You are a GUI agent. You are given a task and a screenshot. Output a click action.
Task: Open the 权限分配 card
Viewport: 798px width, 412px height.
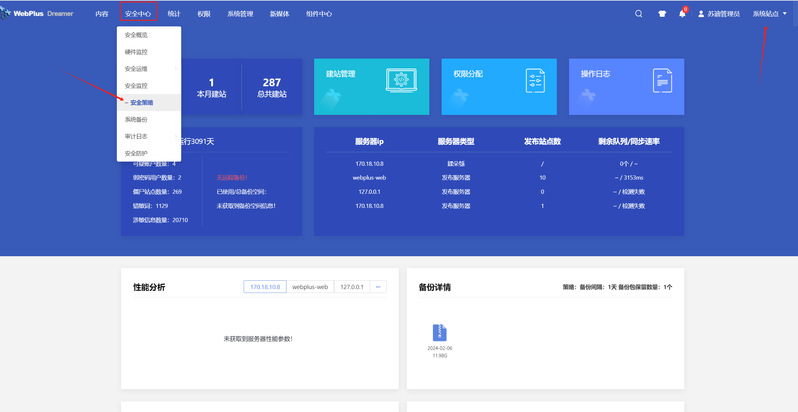[x=499, y=86]
